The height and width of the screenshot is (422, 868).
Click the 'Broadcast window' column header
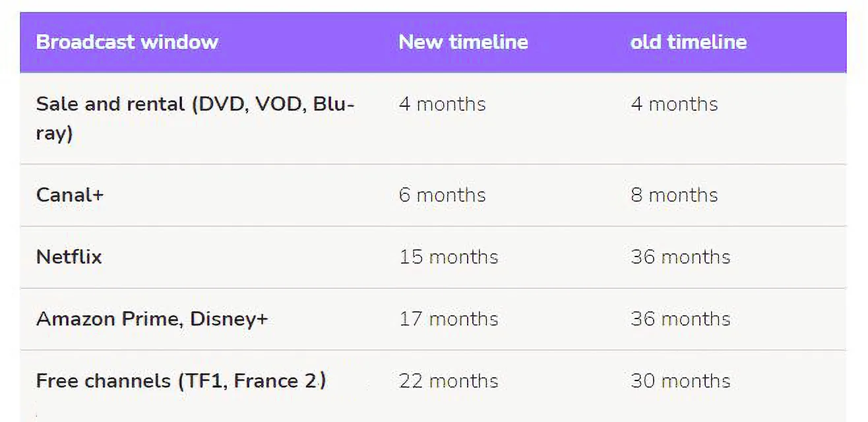127,42
